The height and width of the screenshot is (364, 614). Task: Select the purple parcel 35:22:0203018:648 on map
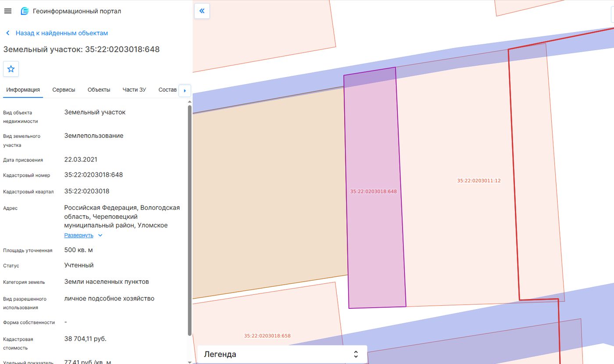(x=374, y=191)
